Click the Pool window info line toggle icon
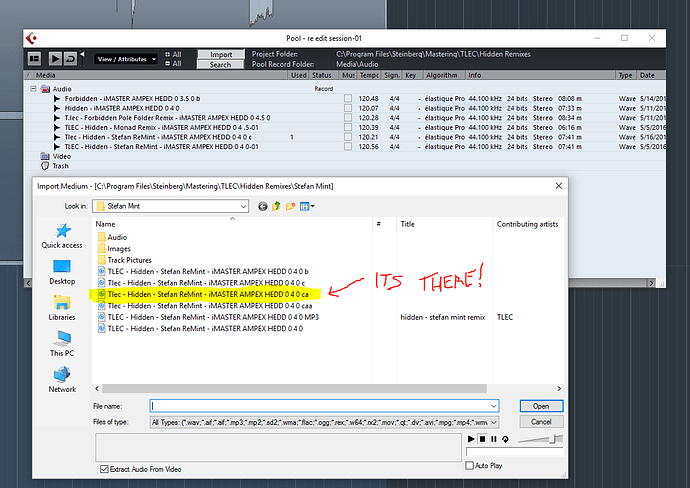The height and width of the screenshot is (488, 690). (x=34, y=59)
